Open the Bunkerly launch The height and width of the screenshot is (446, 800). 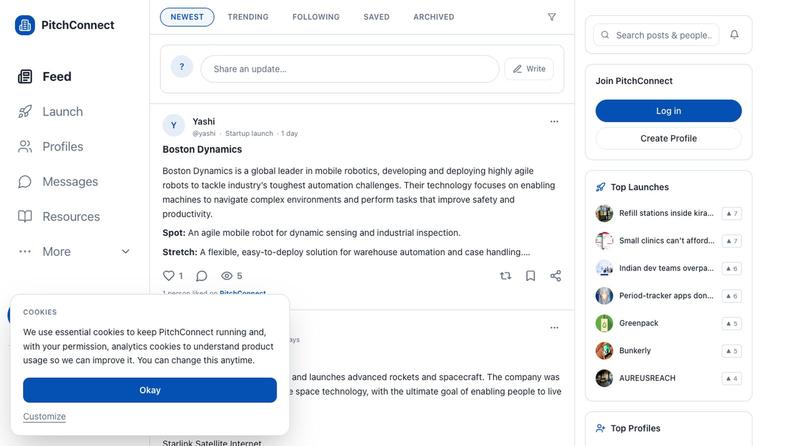(x=635, y=351)
